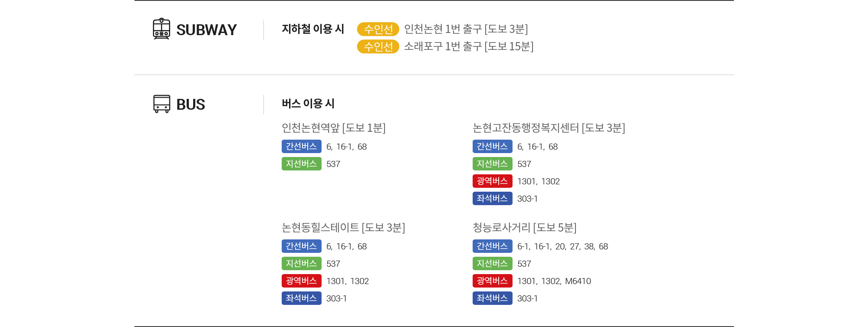
Task: Click the subway train icon
Action: tap(161, 29)
